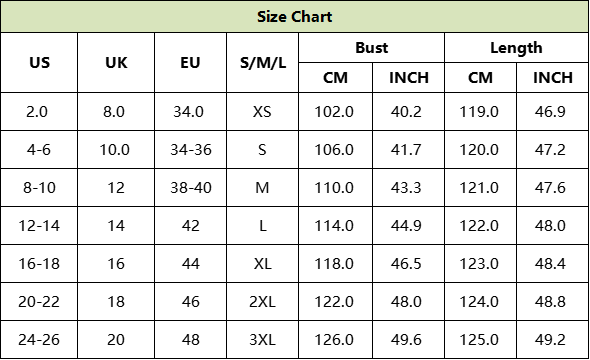Select the 123.0 length CM cell
Screen dimensions: 590x360
click(x=480, y=264)
